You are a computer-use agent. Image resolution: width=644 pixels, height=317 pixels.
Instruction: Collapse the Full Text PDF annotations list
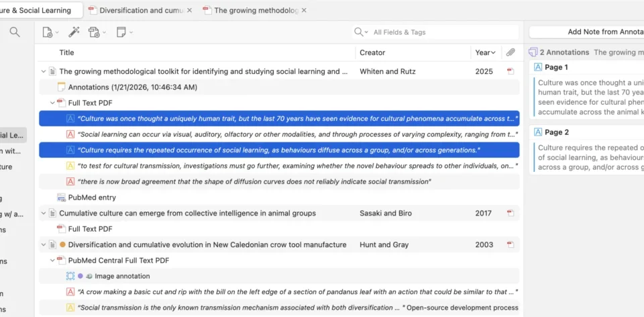[52, 103]
